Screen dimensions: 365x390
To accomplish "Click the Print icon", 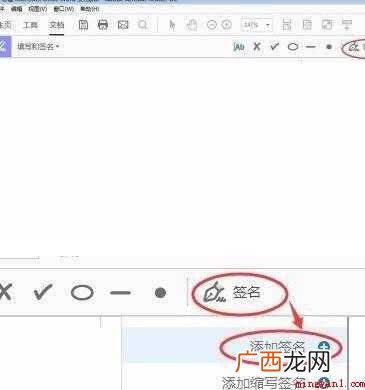I will point(103,25).
